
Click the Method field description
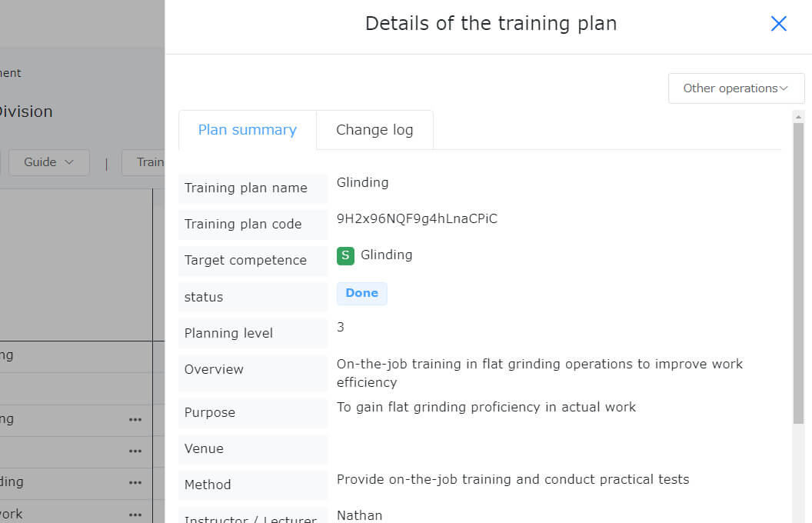pos(512,479)
